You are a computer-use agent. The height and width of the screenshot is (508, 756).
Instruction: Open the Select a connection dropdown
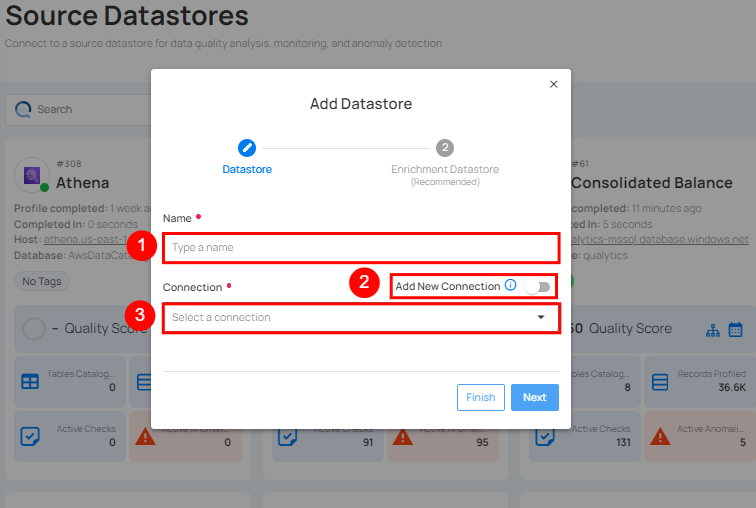click(x=350, y=318)
